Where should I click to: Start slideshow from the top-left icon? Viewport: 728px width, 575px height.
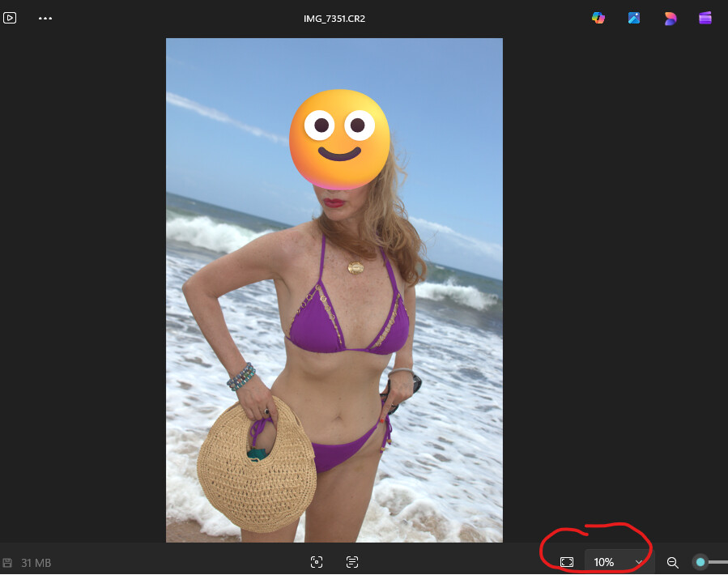[10, 18]
